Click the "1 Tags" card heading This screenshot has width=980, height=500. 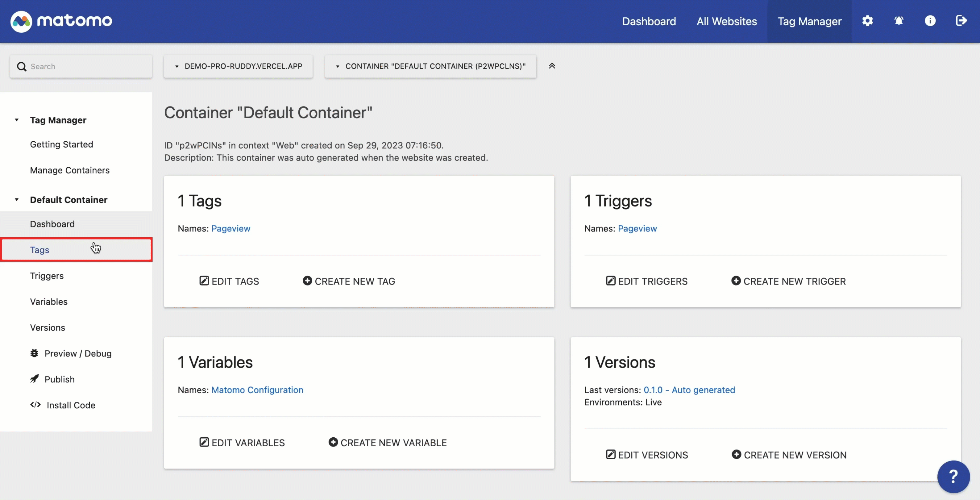click(x=200, y=201)
